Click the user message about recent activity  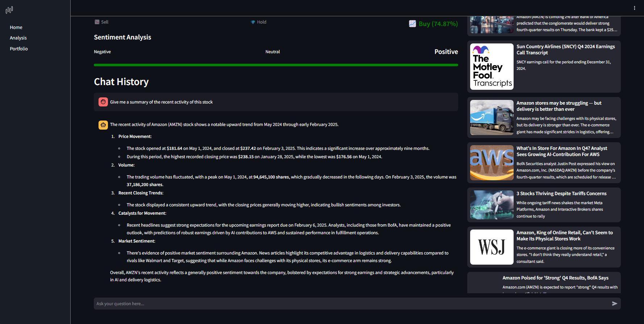tap(161, 102)
